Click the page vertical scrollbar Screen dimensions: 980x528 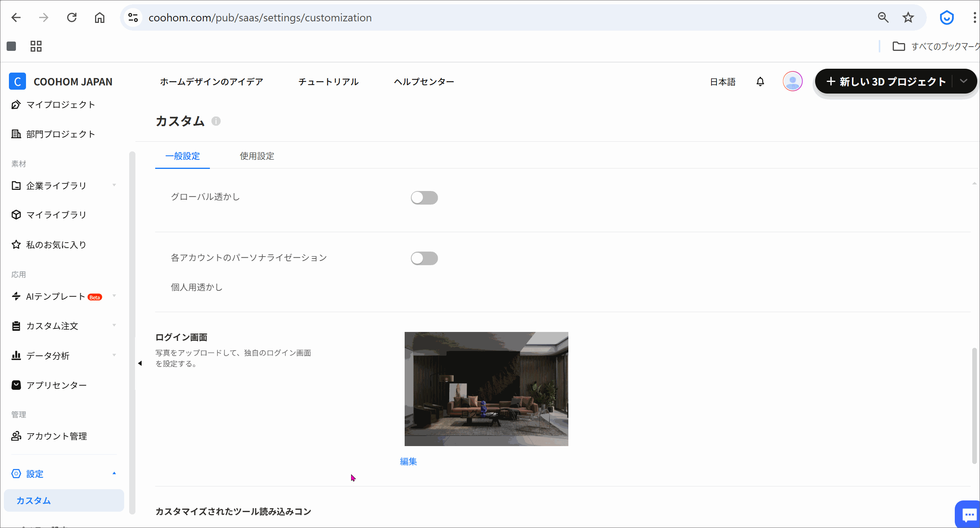point(974,406)
